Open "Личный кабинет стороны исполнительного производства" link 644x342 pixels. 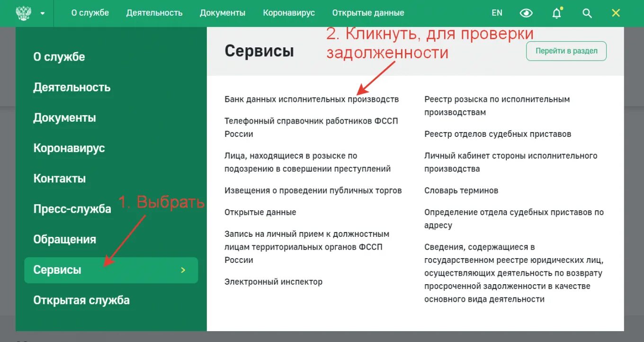(x=511, y=162)
